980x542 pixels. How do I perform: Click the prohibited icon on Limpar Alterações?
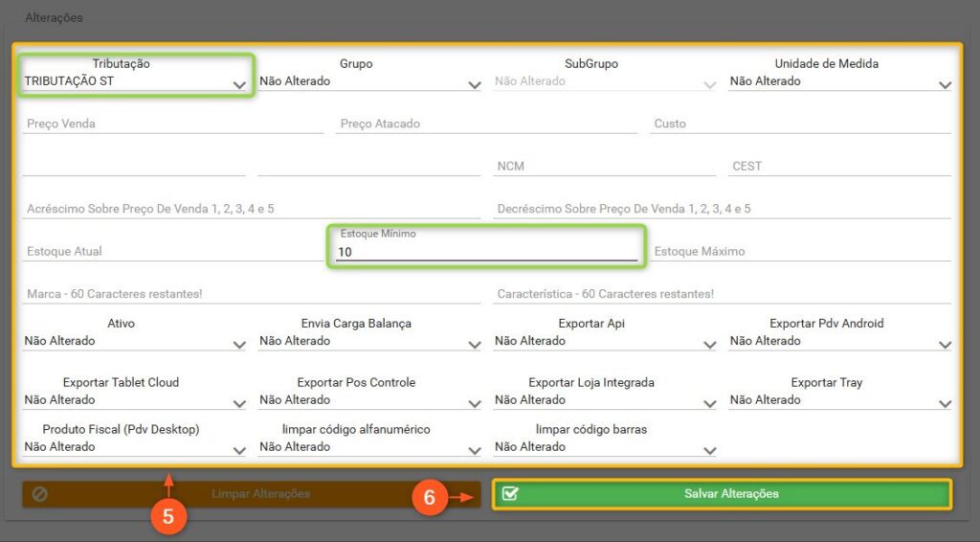(40, 494)
